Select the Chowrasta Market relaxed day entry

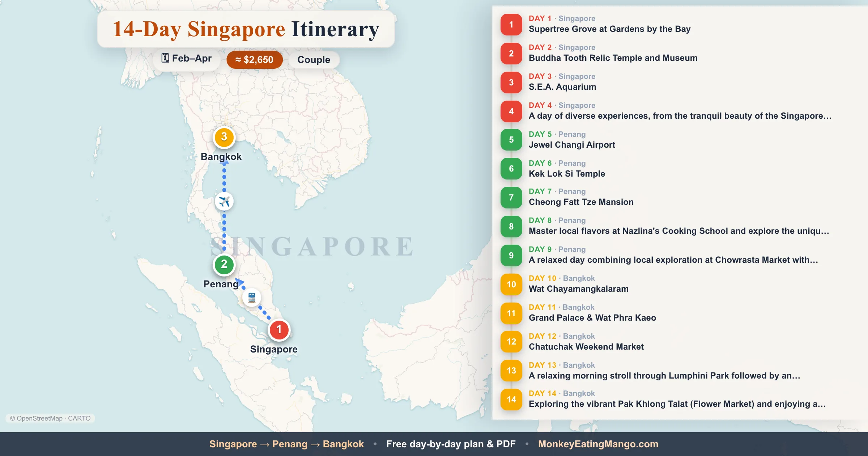(x=673, y=260)
